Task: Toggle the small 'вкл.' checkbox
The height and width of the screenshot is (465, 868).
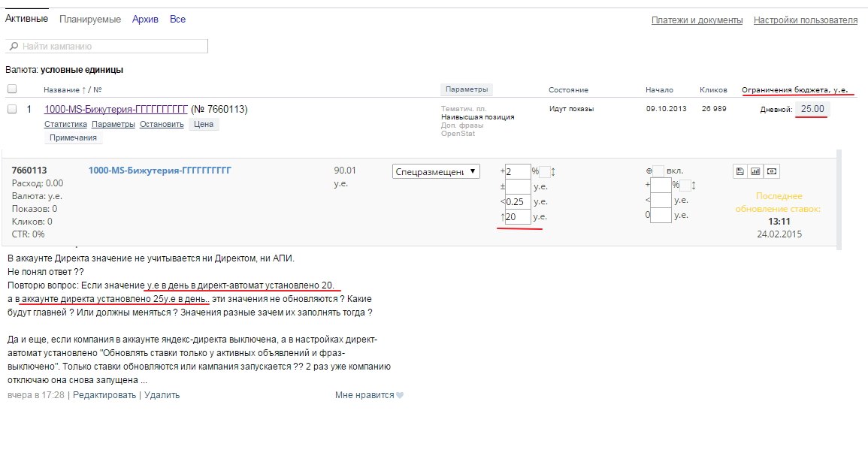Action: pos(658,171)
